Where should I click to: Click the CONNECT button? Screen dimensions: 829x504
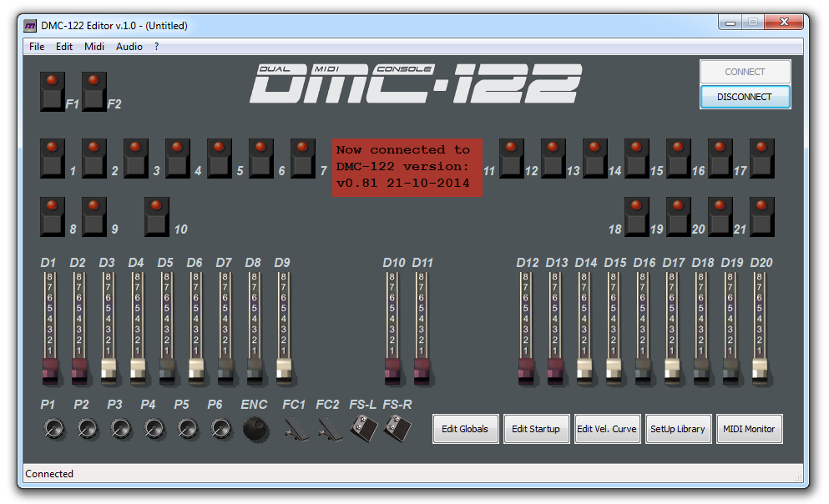point(745,72)
